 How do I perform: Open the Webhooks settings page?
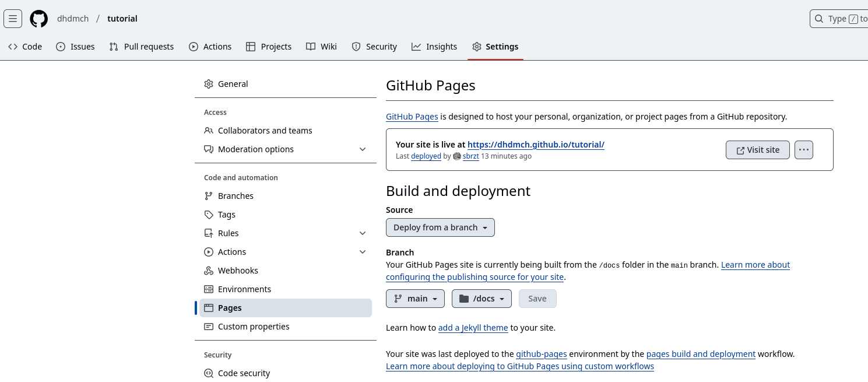(237, 271)
